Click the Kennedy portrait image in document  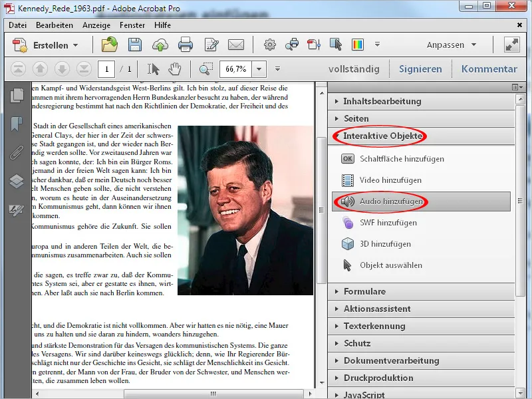click(245, 210)
